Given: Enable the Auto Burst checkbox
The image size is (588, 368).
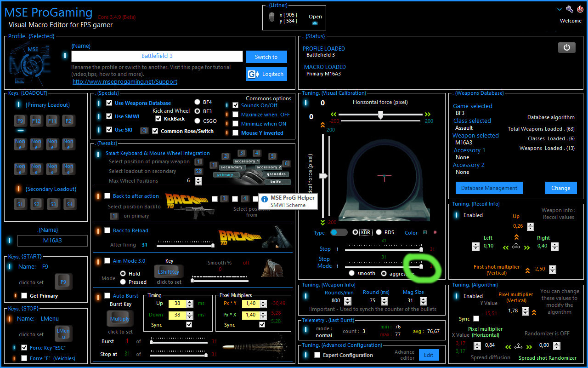Looking at the screenshot, I should [107, 296].
